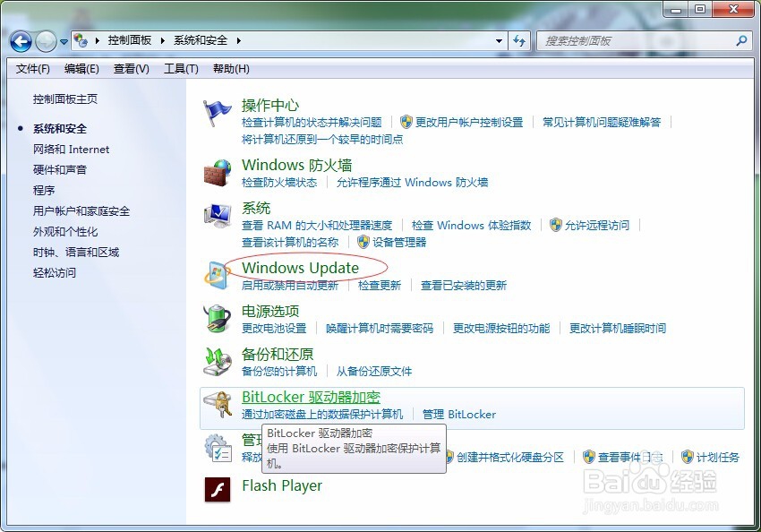Click 启用或禁用自动更新

[290, 285]
